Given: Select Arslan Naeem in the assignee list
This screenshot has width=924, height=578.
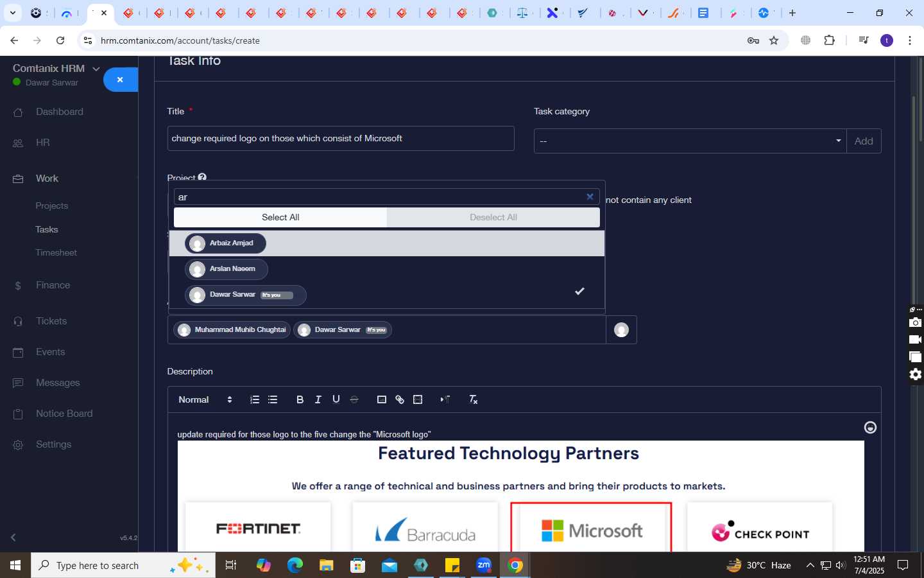Looking at the screenshot, I should pos(387,269).
